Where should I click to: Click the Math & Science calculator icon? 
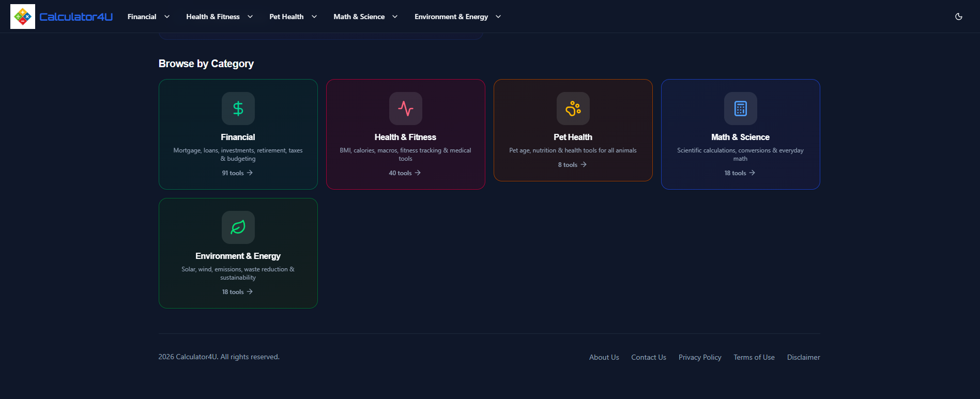[741, 109]
